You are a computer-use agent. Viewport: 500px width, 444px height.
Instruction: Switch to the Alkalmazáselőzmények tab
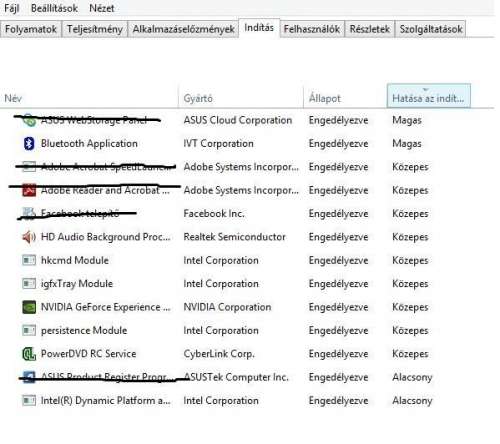click(183, 29)
